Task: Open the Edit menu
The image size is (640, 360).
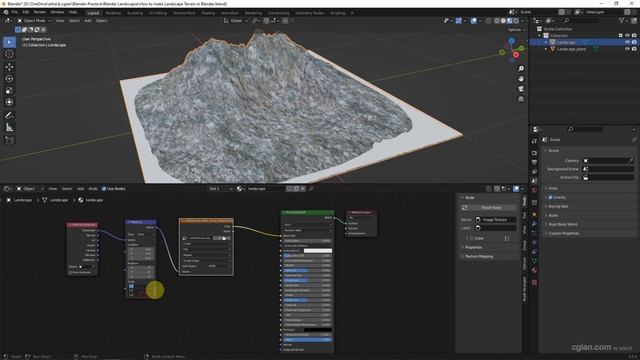Action: pos(26,12)
